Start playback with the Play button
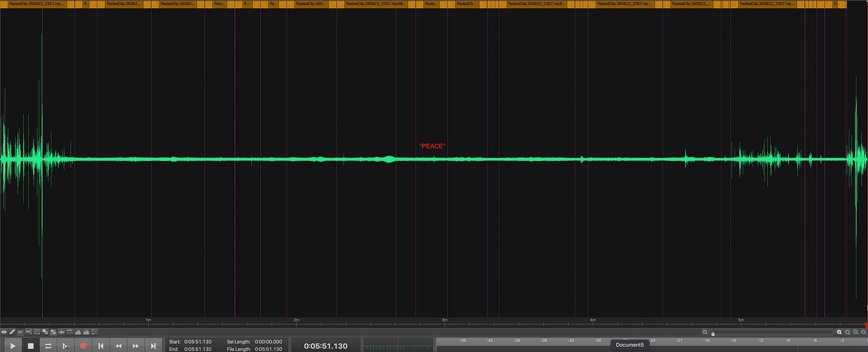Viewport: 868px width, 352px height. tap(13, 345)
